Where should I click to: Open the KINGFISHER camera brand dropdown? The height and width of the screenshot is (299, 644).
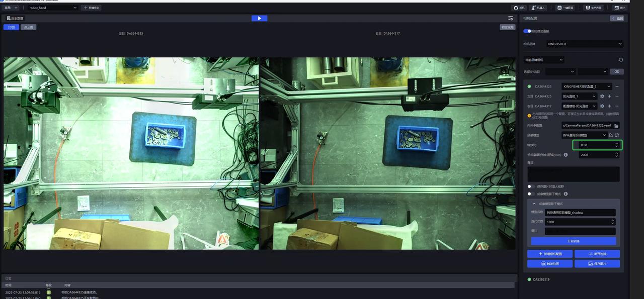click(585, 44)
